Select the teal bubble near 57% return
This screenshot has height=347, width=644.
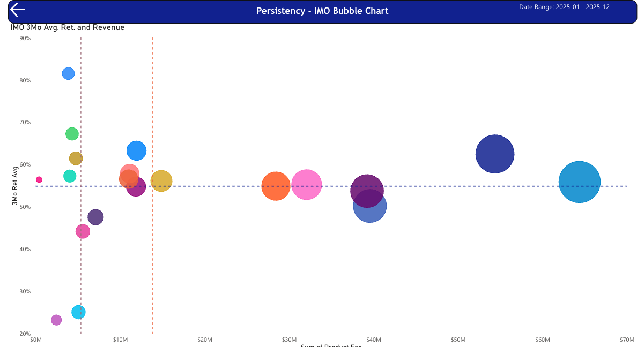(69, 176)
